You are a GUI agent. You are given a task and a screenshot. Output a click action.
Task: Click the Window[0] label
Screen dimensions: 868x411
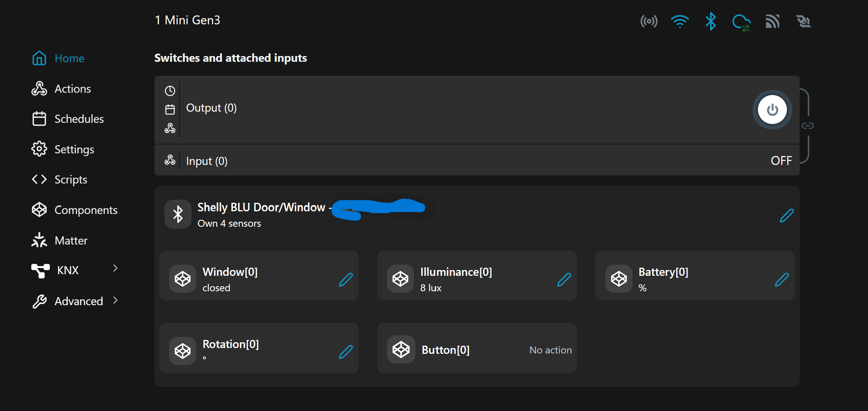coord(230,272)
